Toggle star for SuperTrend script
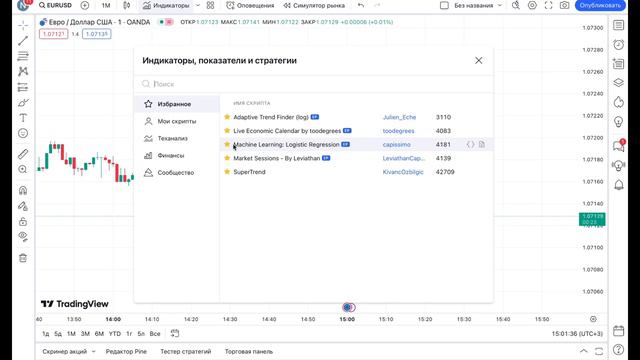The height and width of the screenshot is (360, 640). (227, 172)
